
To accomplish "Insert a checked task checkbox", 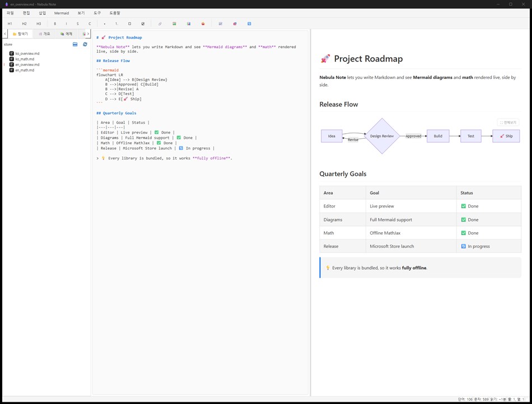I will [143, 24].
